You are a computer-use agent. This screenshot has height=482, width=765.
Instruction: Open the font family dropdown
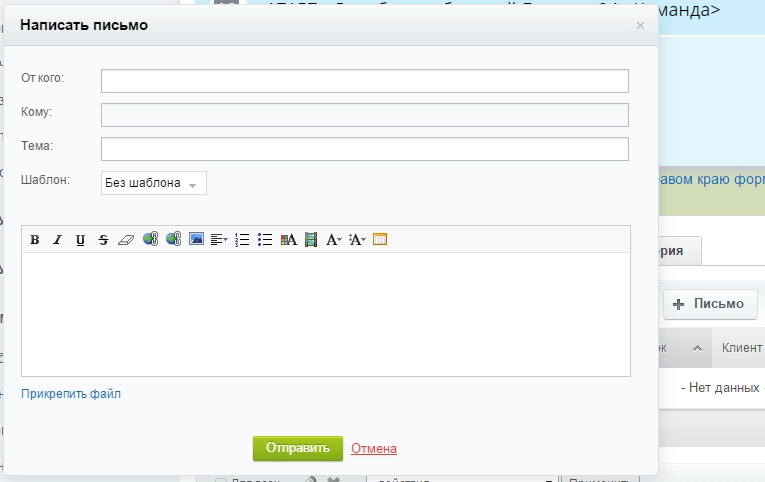(x=334, y=240)
